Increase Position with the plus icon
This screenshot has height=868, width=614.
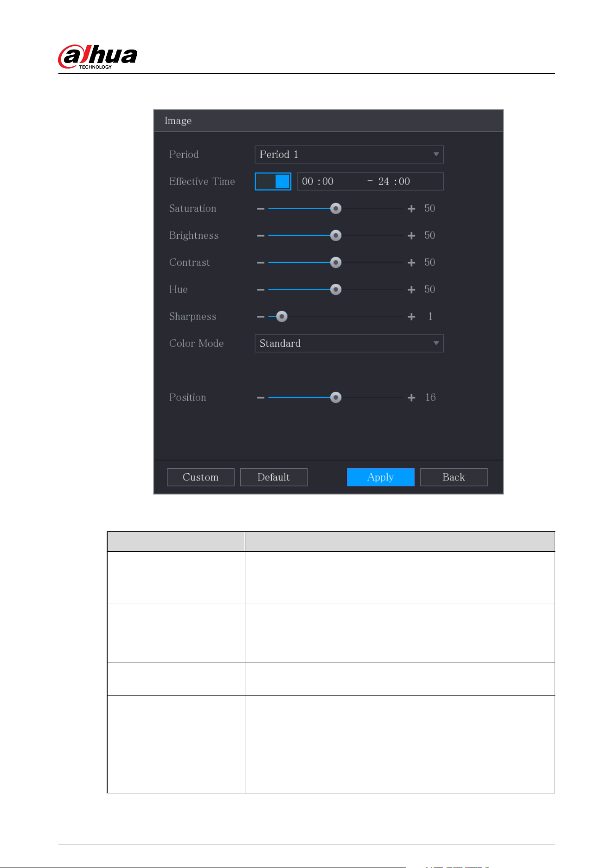(411, 397)
